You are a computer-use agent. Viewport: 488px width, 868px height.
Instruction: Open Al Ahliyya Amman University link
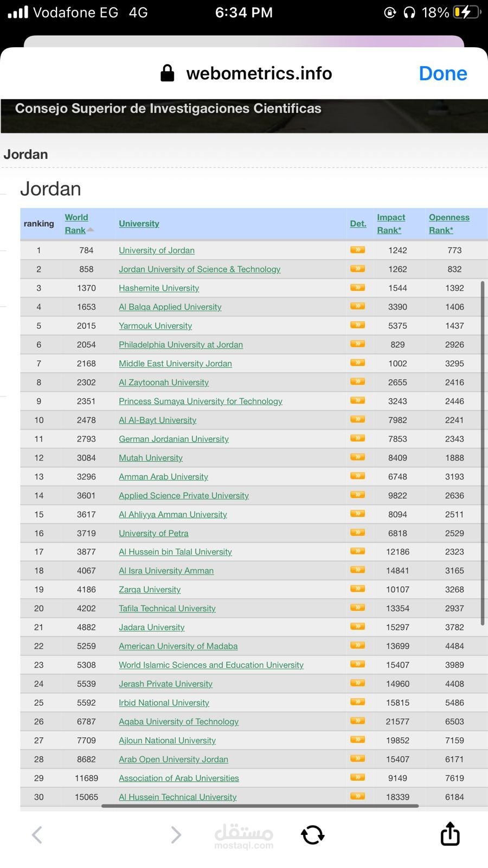point(173,514)
